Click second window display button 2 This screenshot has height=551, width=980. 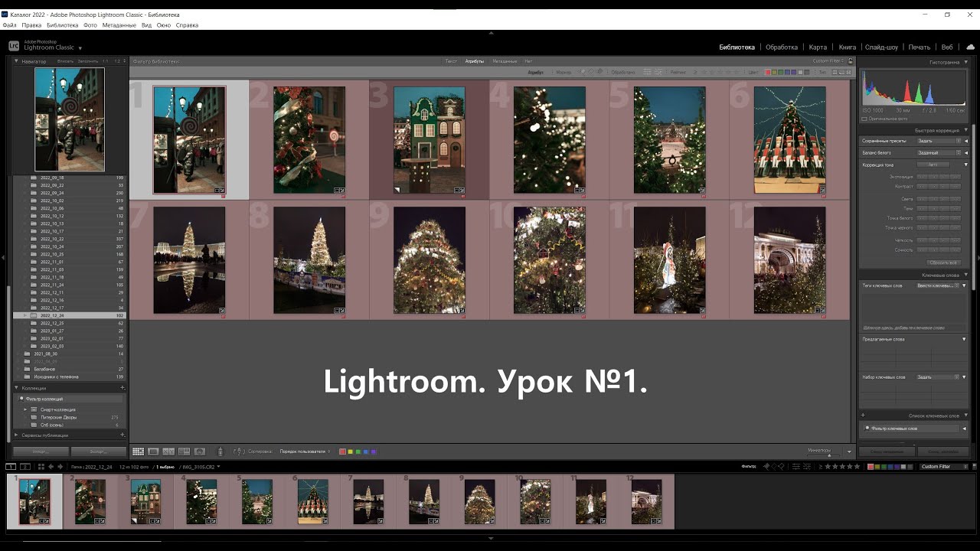pos(24,466)
